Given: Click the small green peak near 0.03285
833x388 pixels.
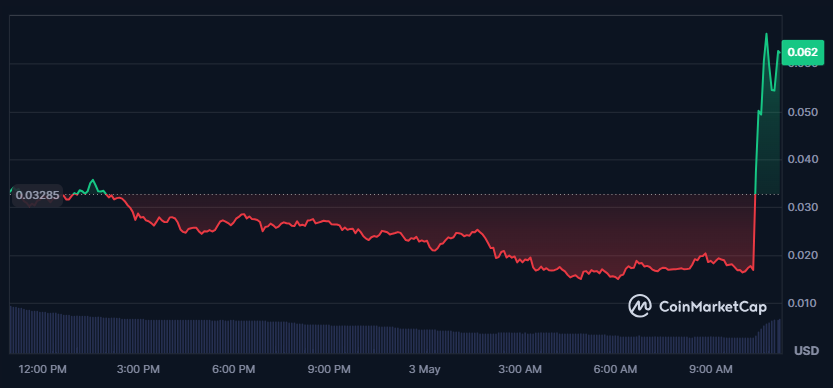Looking at the screenshot, I should [93, 181].
